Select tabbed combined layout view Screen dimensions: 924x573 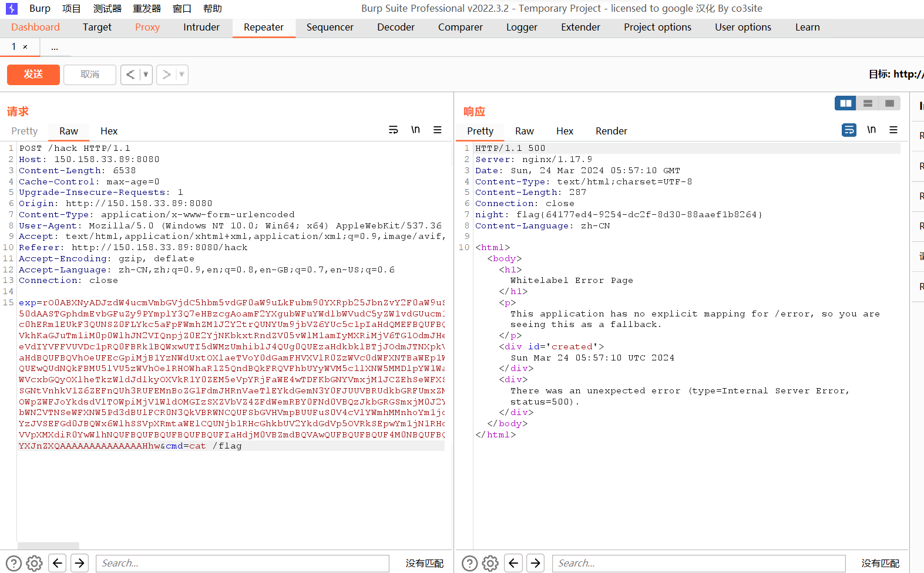[x=889, y=103]
